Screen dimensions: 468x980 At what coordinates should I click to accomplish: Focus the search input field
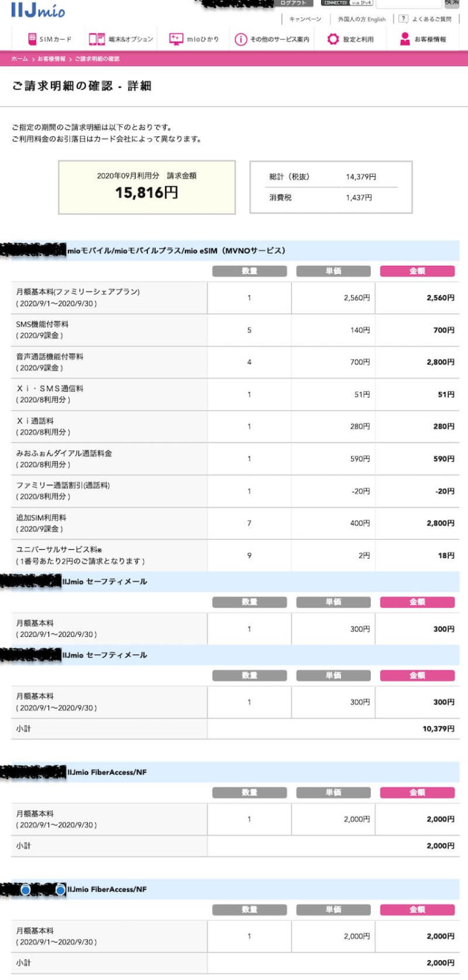[408, 3]
